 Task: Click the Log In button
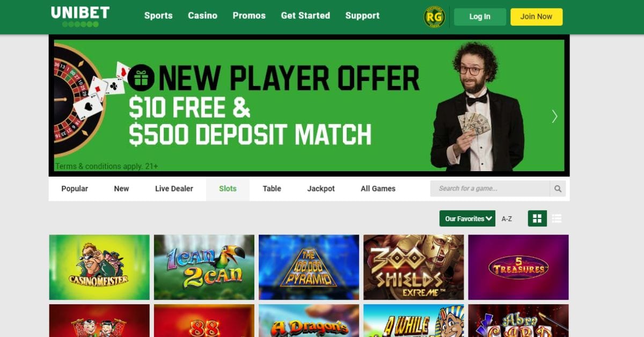pos(480,17)
